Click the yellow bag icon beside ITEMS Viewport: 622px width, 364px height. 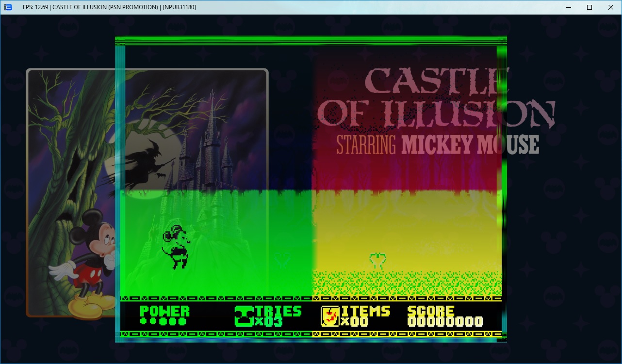330,316
